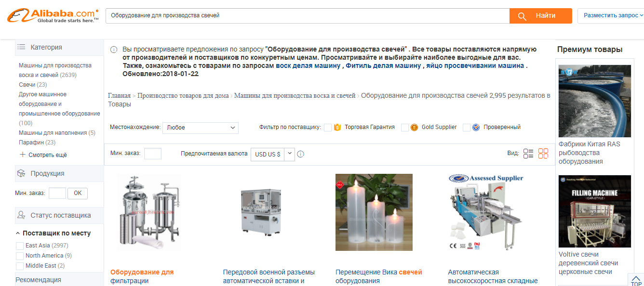The width and height of the screenshot is (644, 286).
Task: Click the Alibaba.com logo
Action: (53, 15)
